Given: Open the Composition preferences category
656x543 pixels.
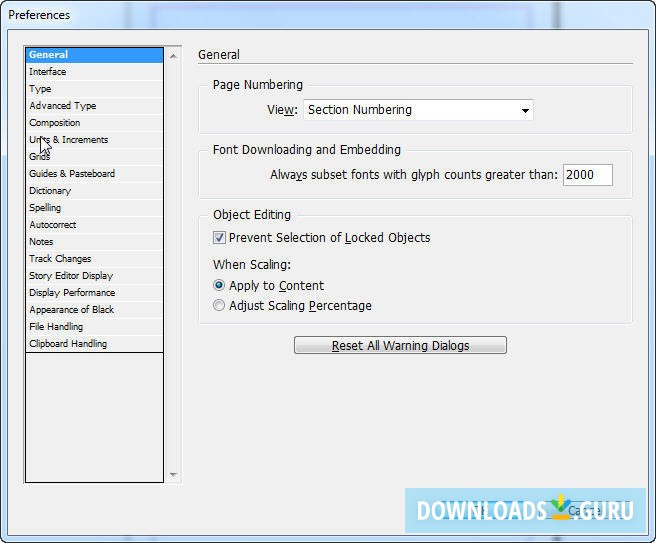Looking at the screenshot, I should [x=94, y=123].
